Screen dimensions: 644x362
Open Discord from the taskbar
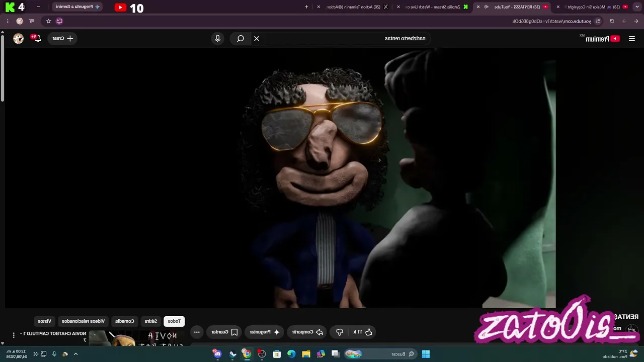(217, 354)
